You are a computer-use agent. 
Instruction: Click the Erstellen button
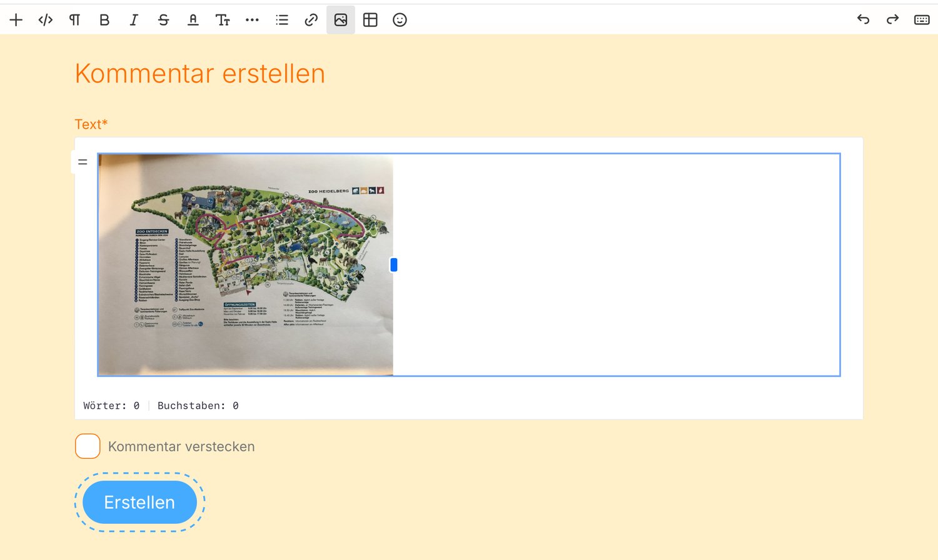coord(139,502)
